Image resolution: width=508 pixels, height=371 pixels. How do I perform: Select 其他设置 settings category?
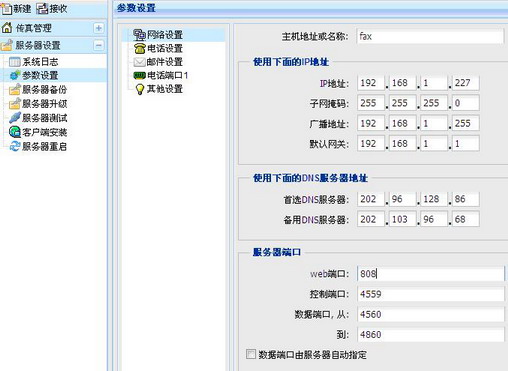[x=165, y=89]
